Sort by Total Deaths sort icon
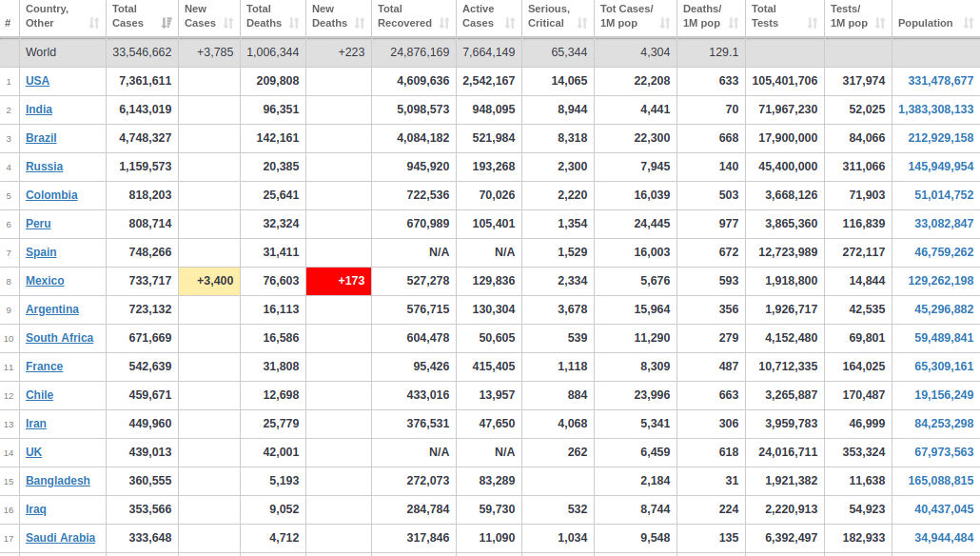Screen dimensions: 980x556 coord(294,23)
